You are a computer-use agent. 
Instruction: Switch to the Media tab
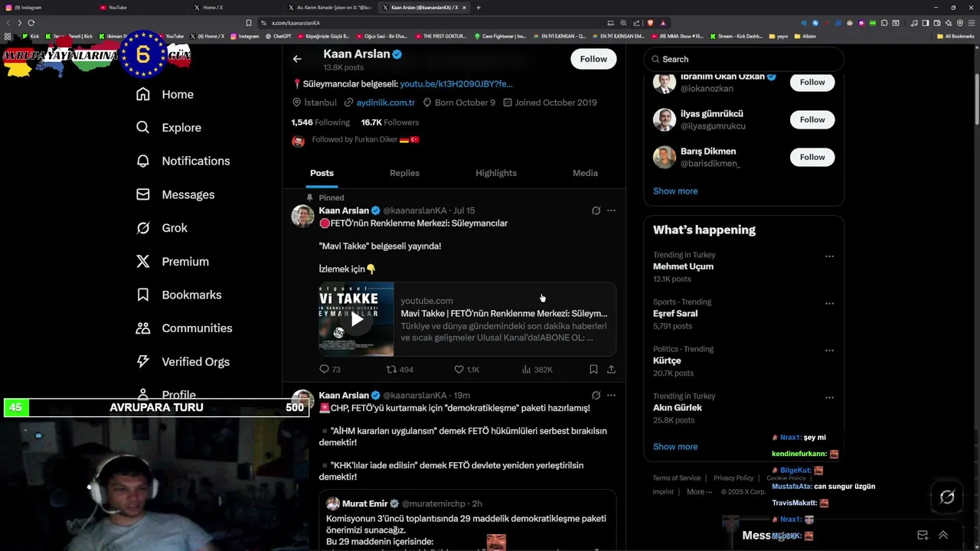[585, 173]
